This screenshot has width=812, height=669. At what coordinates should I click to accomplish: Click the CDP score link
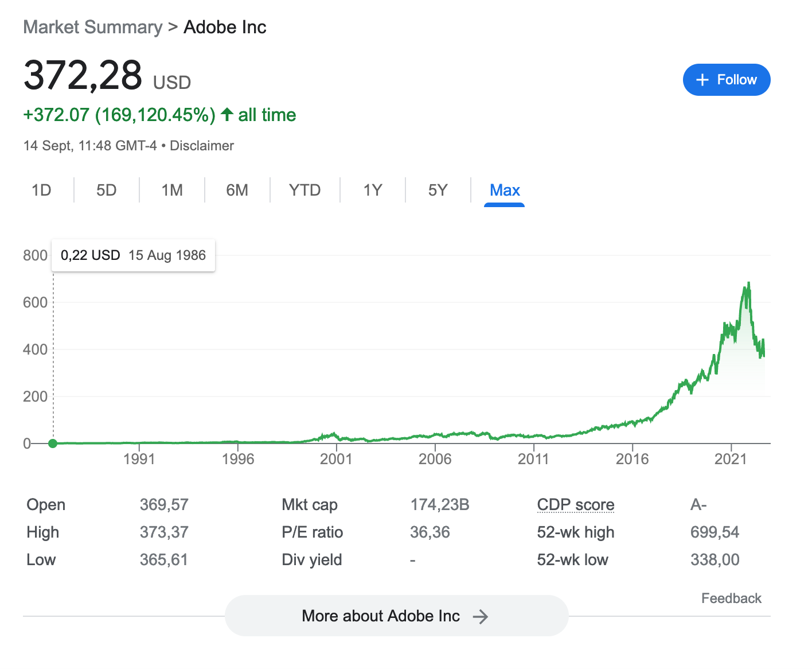(575, 504)
